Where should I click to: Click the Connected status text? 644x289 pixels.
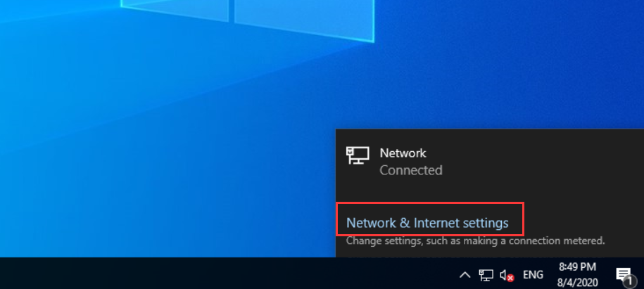click(411, 170)
